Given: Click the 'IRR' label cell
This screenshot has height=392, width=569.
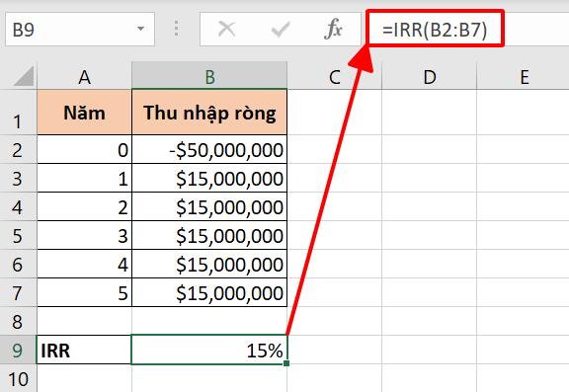Looking at the screenshot, I should click(84, 350).
